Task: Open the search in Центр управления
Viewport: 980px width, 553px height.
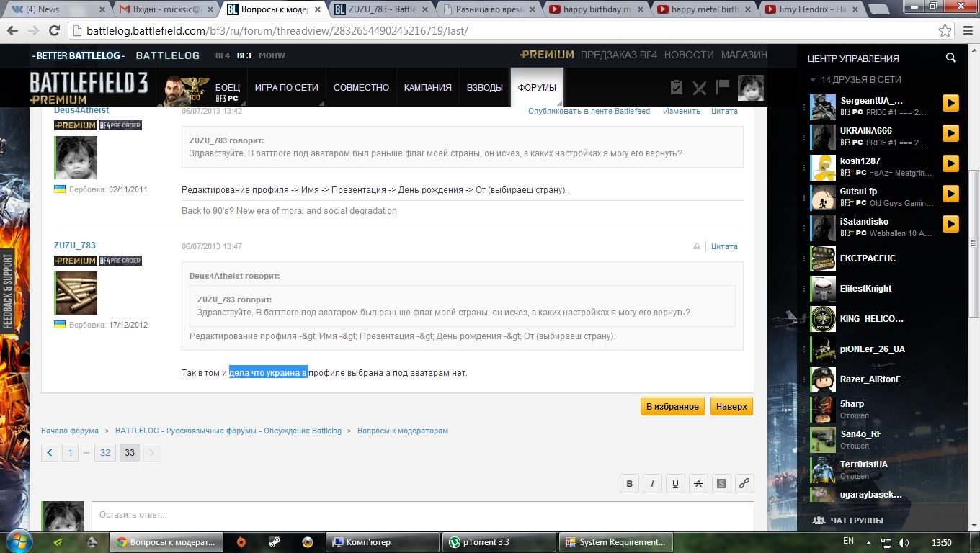Action: click(x=951, y=58)
